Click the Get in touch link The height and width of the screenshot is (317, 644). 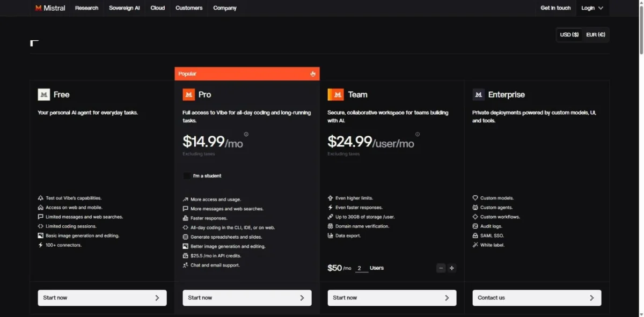(x=555, y=8)
